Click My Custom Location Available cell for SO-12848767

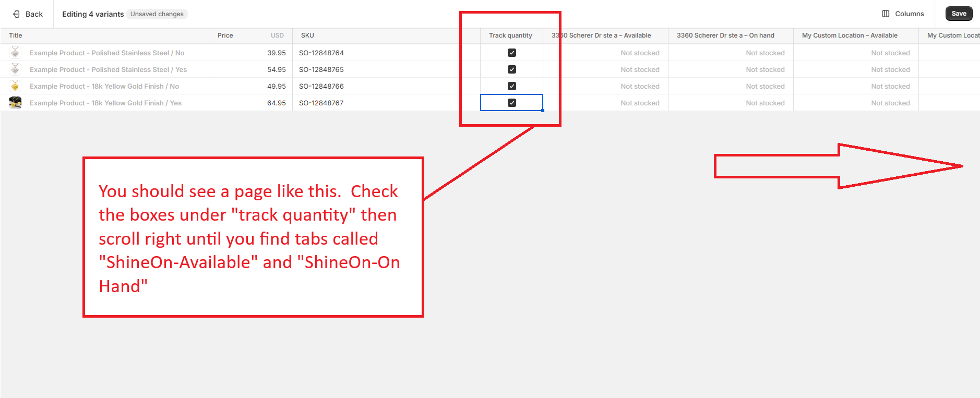click(856, 103)
